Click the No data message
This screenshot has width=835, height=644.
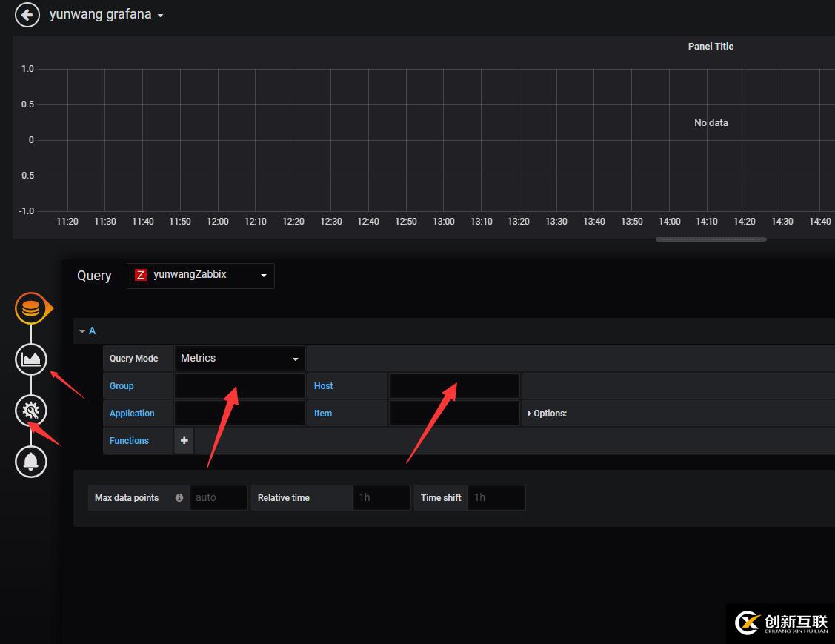[711, 122]
